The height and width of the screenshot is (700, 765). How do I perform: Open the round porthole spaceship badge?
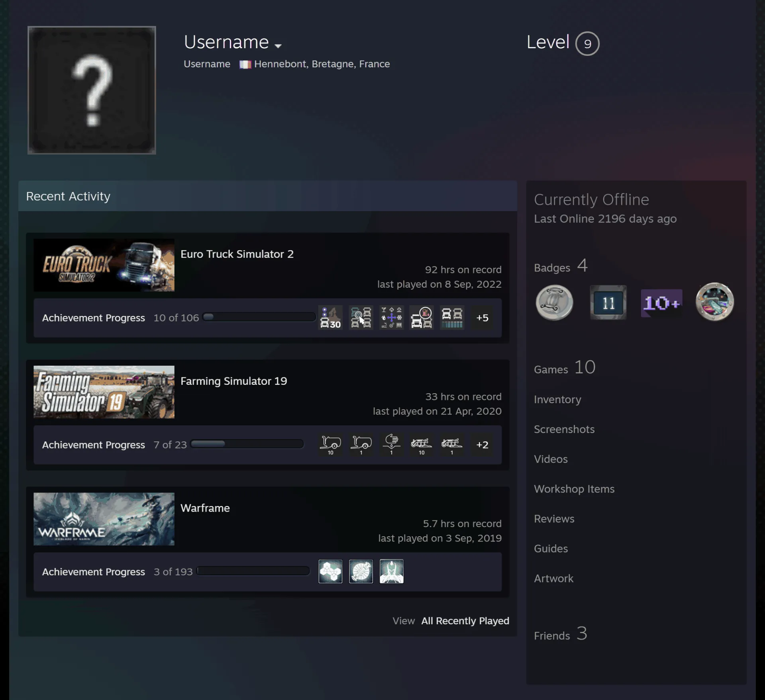coord(715,302)
